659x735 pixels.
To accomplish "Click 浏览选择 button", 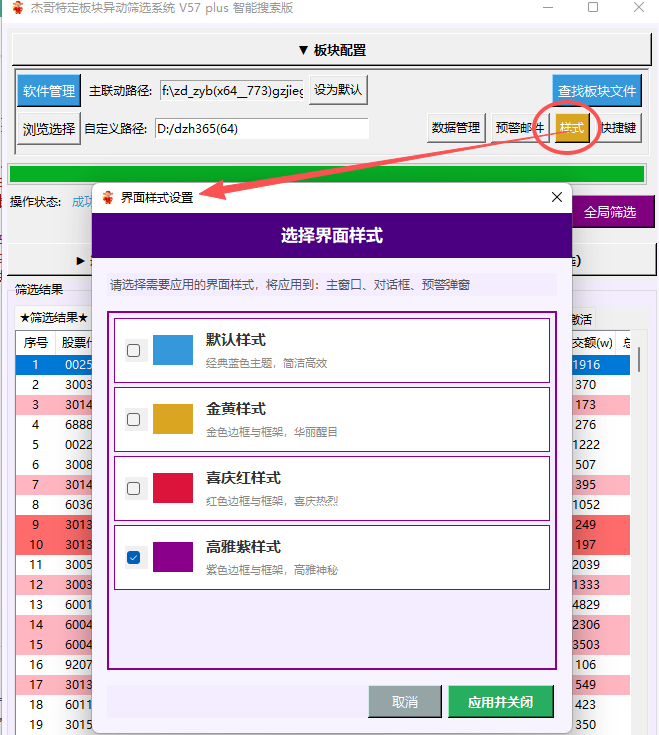I will point(49,128).
